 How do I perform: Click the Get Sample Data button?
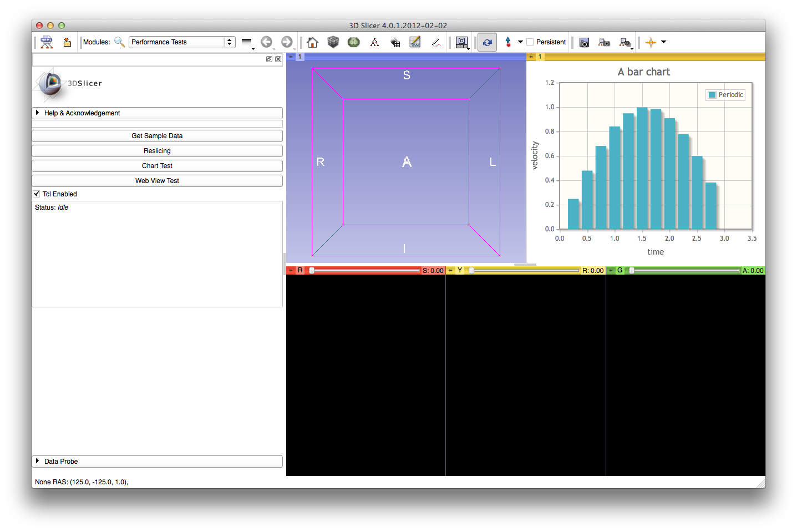tap(157, 136)
